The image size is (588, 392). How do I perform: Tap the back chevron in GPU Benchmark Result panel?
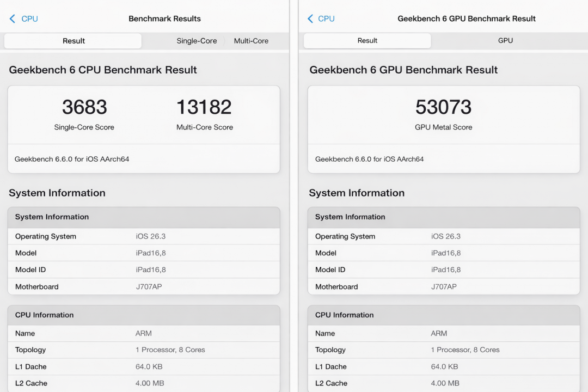tap(310, 19)
